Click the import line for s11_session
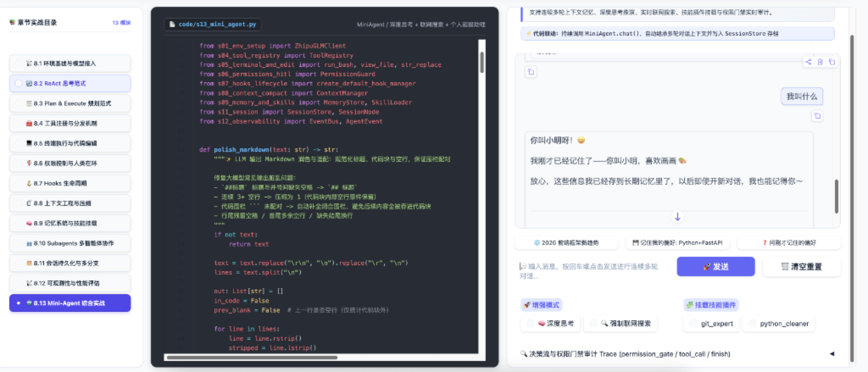 pos(289,112)
